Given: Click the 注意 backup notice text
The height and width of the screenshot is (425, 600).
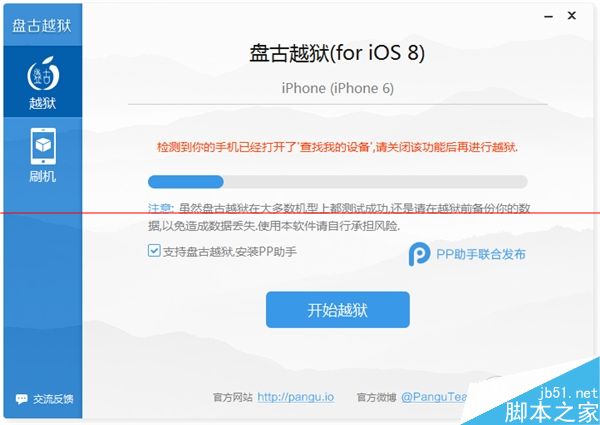Looking at the screenshot, I should 339,217.
